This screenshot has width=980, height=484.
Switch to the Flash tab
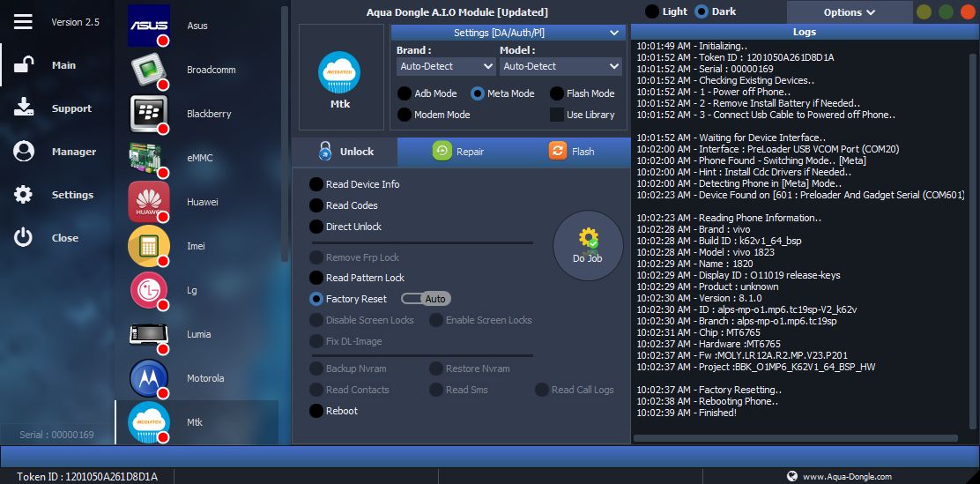(x=572, y=152)
